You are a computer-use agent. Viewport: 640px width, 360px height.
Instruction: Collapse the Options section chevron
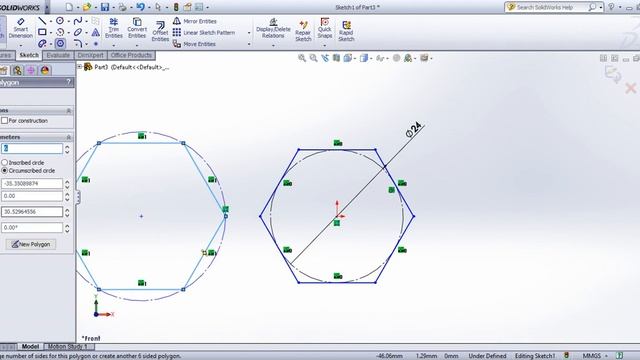click(x=69, y=111)
